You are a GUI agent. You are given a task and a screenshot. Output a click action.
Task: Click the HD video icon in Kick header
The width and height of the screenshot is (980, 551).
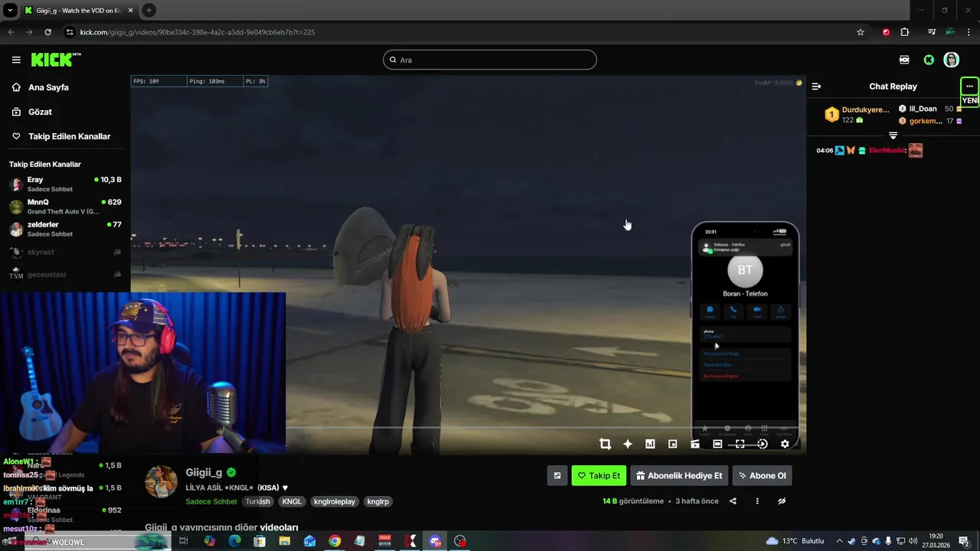coord(904,60)
